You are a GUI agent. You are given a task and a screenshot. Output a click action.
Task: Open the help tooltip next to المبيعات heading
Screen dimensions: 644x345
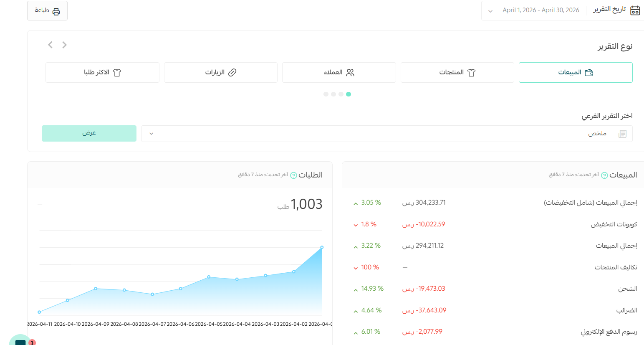604,175
